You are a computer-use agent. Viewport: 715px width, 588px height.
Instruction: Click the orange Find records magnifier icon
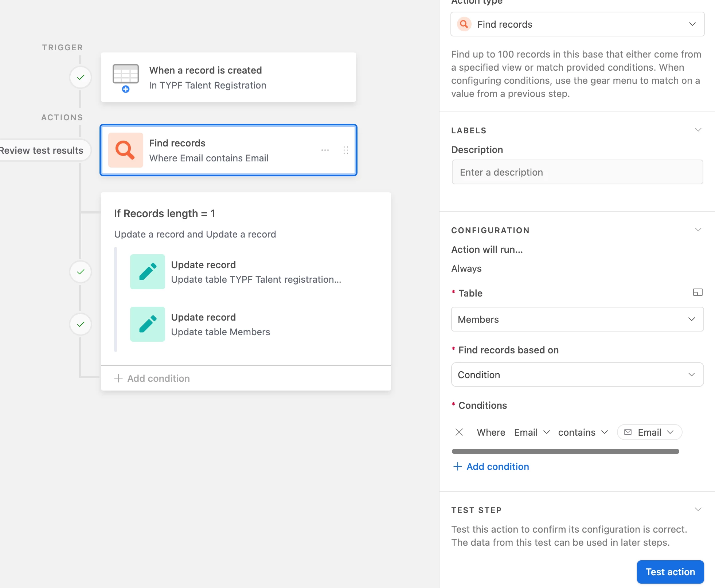click(x=125, y=150)
